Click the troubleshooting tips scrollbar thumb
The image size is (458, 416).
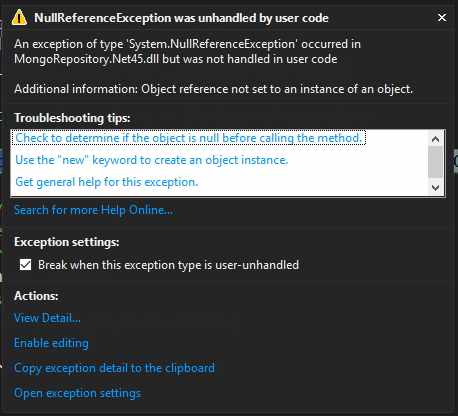[x=435, y=162]
